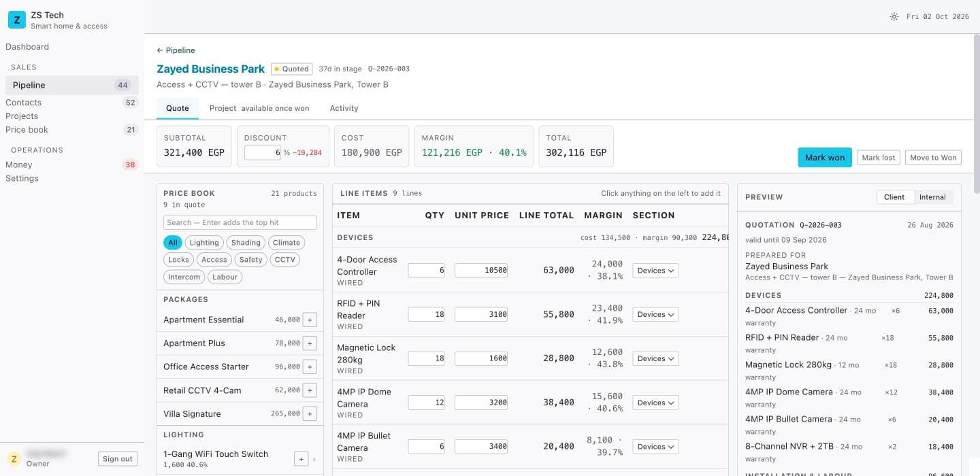Add Retail CCTV 4-Cam package
The image size is (980, 476).
click(x=310, y=390)
